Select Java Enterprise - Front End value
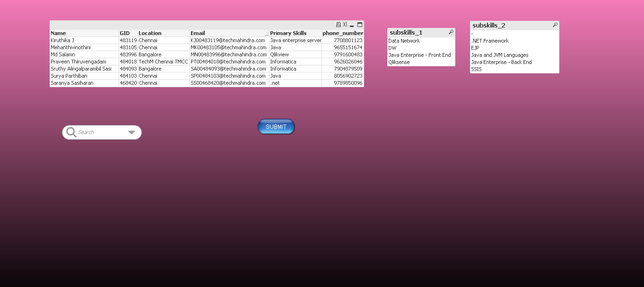 coord(421,55)
